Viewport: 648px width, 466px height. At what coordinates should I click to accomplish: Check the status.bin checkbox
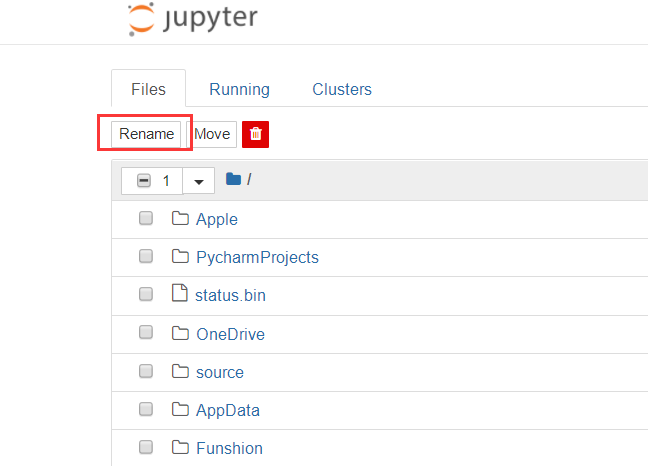146,294
